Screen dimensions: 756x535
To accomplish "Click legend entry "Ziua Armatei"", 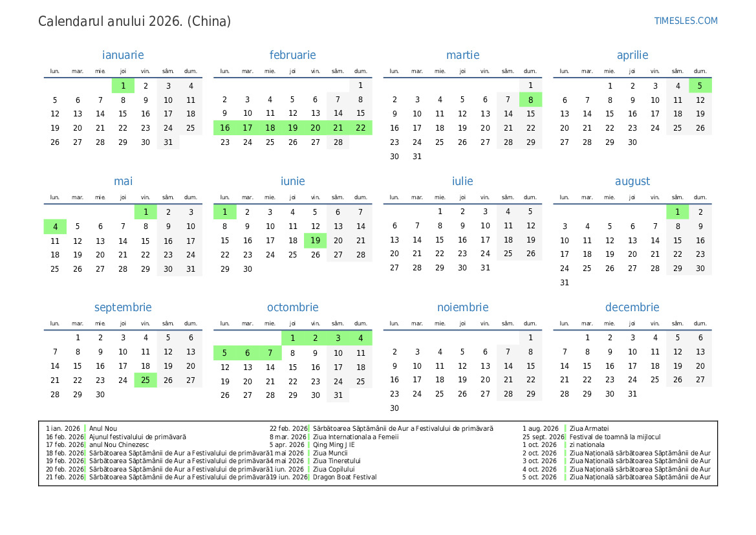I will click(589, 428).
